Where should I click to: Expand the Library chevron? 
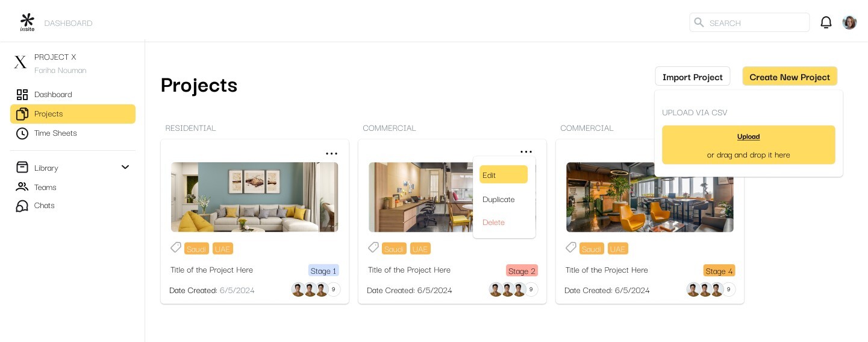click(x=125, y=167)
